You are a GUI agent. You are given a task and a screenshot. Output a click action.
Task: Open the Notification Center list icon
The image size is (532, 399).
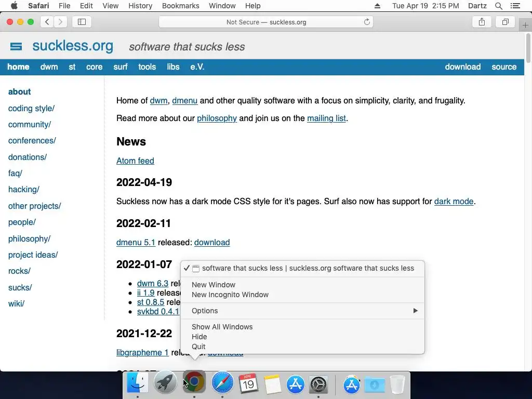(x=515, y=6)
